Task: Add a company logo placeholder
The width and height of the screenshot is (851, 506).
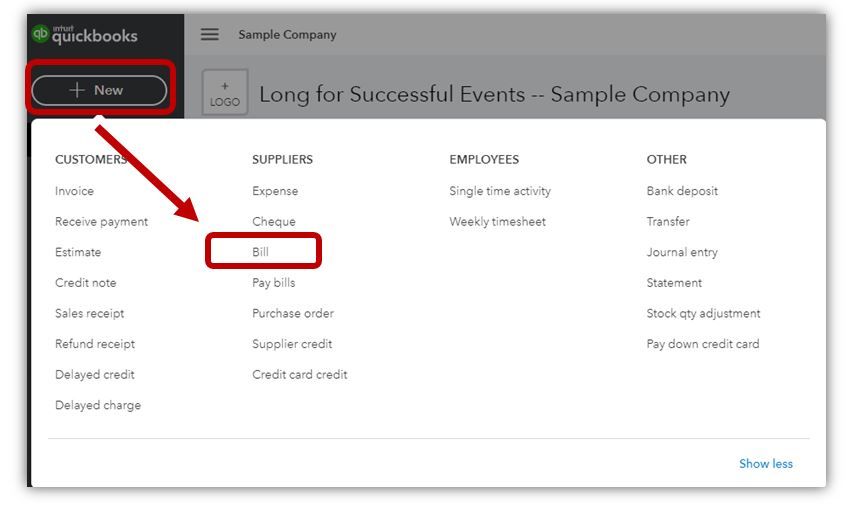Action: tap(225, 92)
